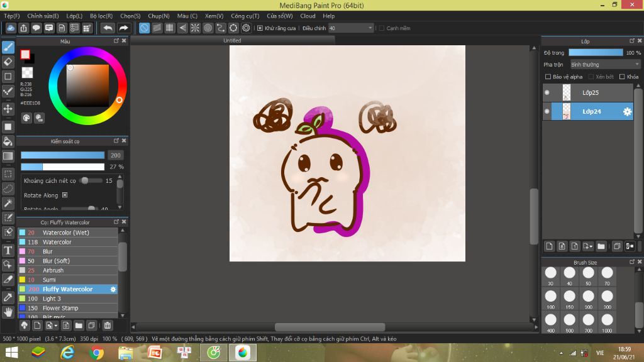644x362 pixels.
Task: Open the Công cụ(T) menu
Action: tap(245, 16)
